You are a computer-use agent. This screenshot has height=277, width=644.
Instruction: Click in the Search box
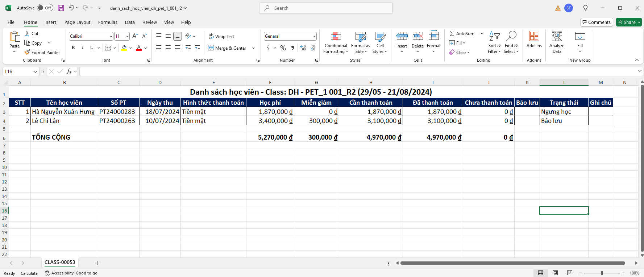pos(326,8)
